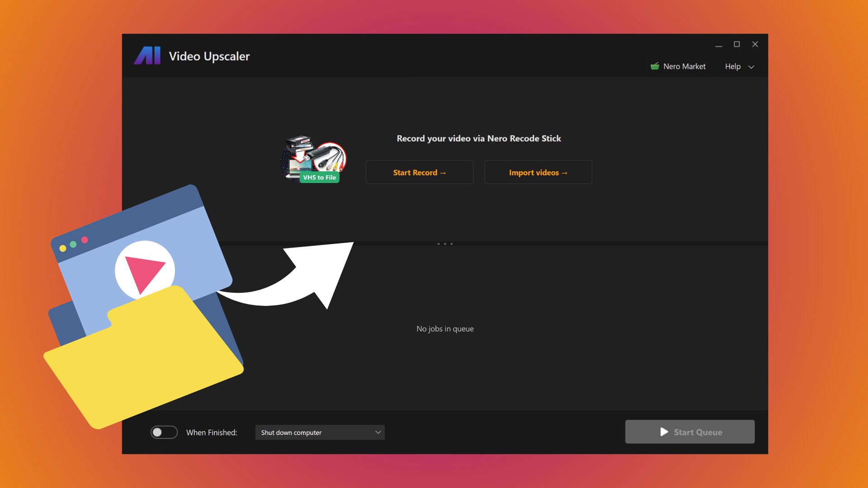Click the Start Record button
This screenshot has height=488, width=868.
[419, 172]
